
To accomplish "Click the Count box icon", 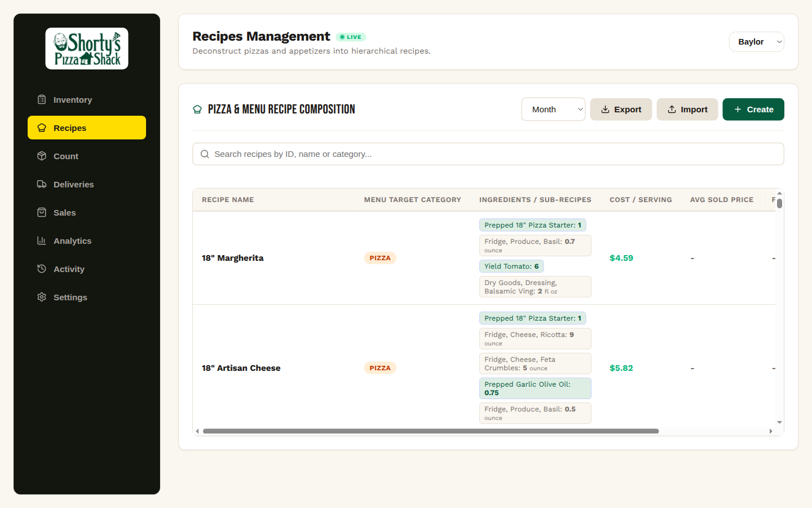I will [x=42, y=156].
